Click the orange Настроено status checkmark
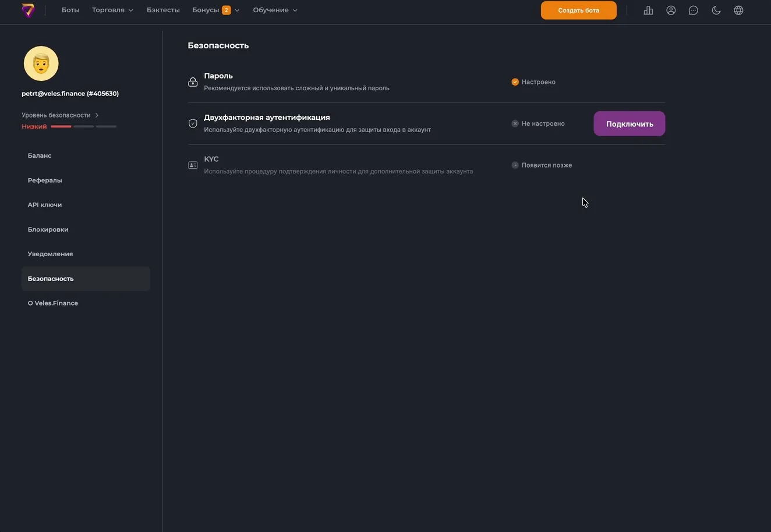Image resolution: width=771 pixels, height=532 pixels. pos(515,82)
